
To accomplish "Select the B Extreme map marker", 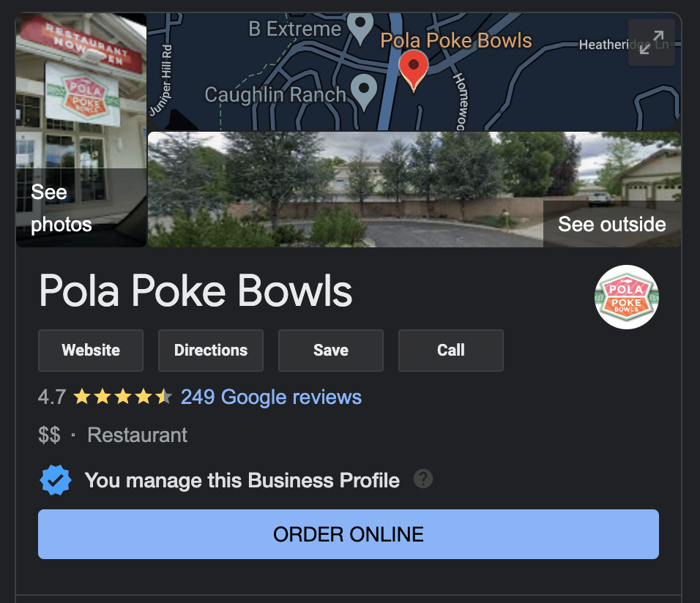I will pyautogui.click(x=360, y=29).
